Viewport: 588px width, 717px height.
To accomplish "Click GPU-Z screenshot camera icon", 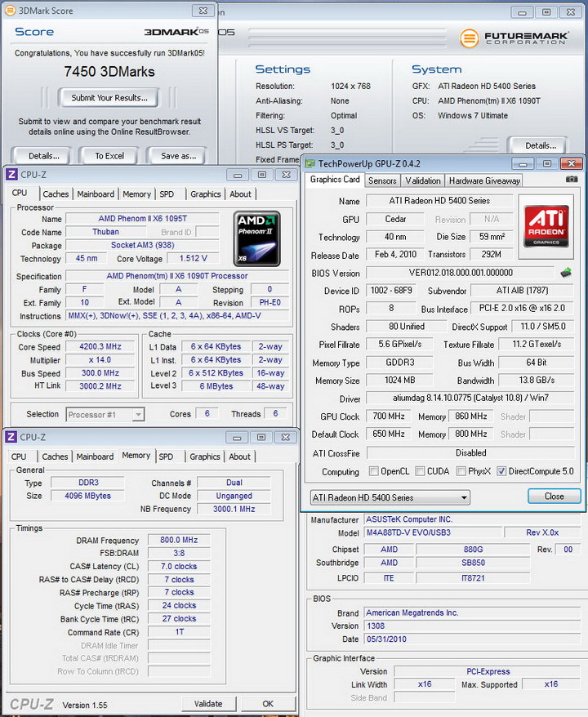I will click(x=571, y=180).
